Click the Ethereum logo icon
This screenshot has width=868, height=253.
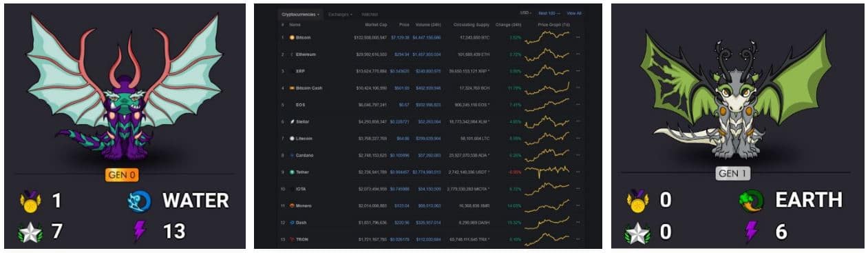click(x=292, y=54)
